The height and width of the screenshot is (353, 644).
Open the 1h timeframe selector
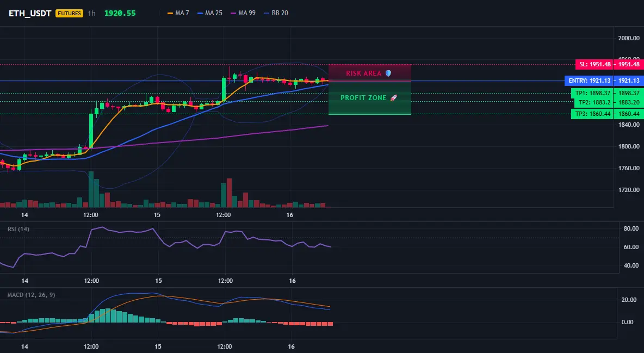tap(91, 13)
